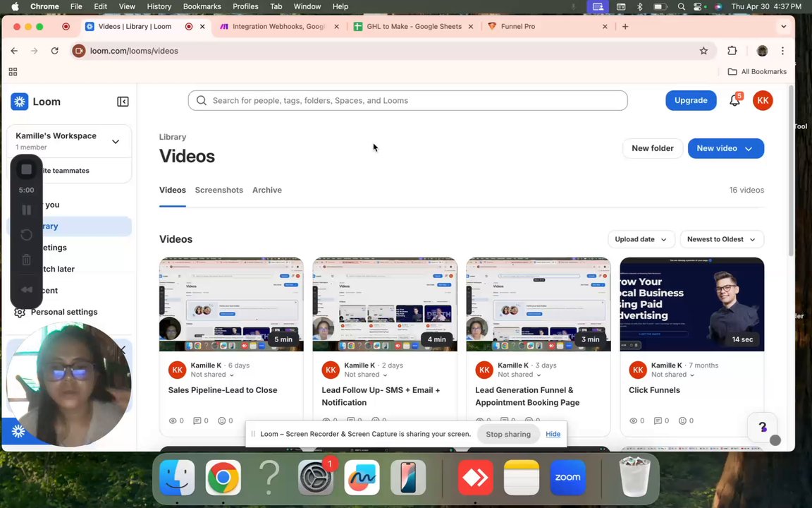
Task: Open Newest to Oldest order dropdown
Action: [722, 239]
